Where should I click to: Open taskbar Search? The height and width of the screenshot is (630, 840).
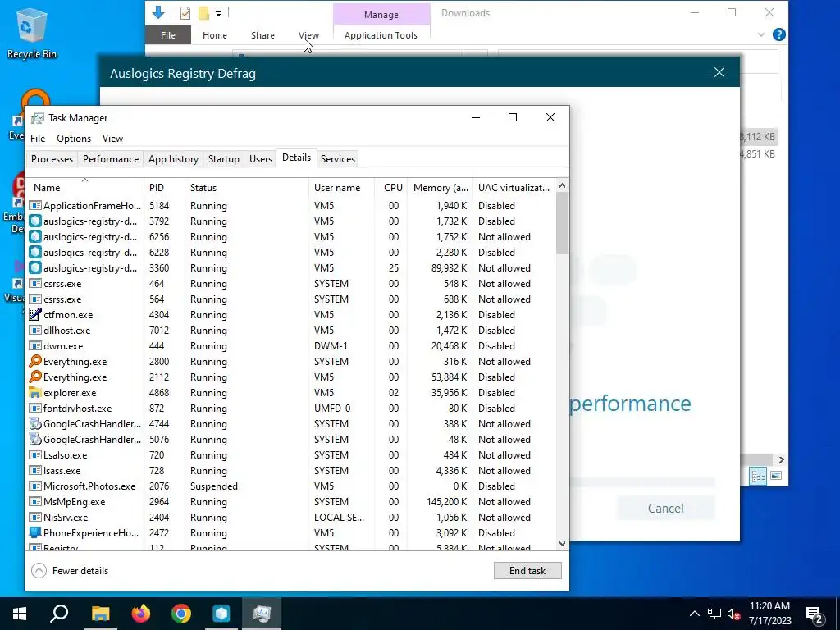59,614
